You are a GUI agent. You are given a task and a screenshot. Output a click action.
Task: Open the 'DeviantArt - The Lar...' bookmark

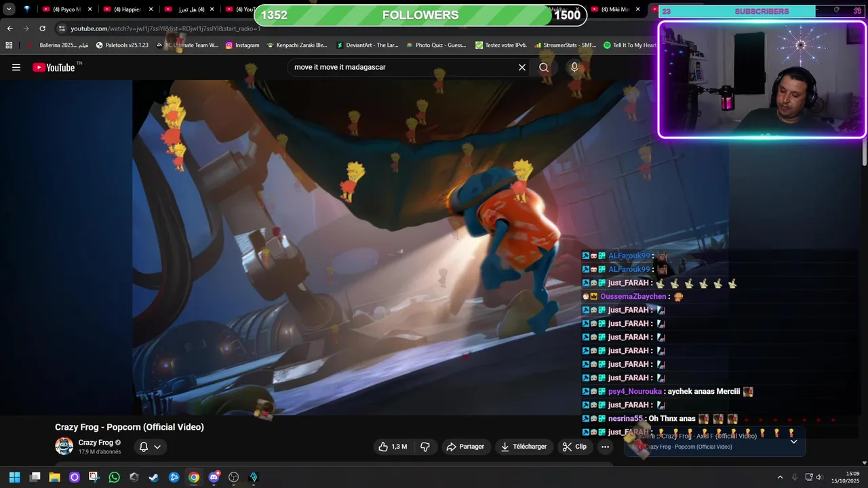pyautogui.click(x=368, y=45)
